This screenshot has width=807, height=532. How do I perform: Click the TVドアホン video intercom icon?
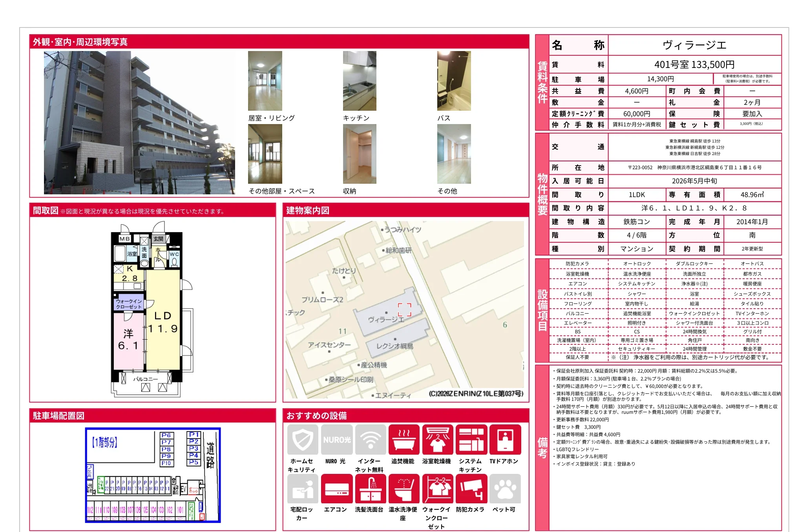505,439
